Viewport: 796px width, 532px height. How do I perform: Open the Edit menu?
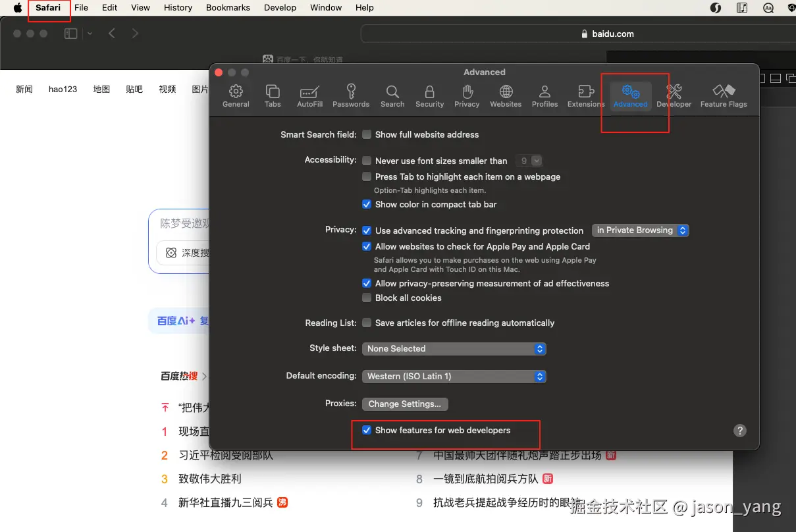click(x=109, y=8)
